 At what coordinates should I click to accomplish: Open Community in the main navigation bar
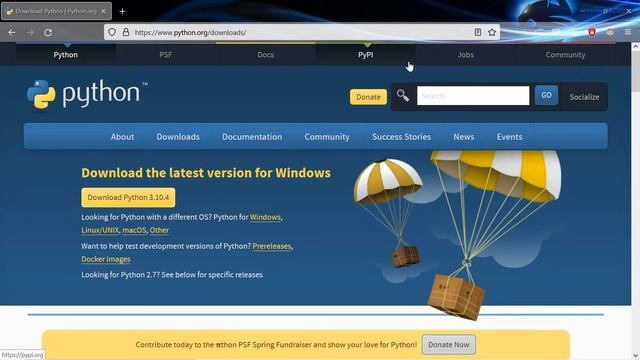click(327, 137)
